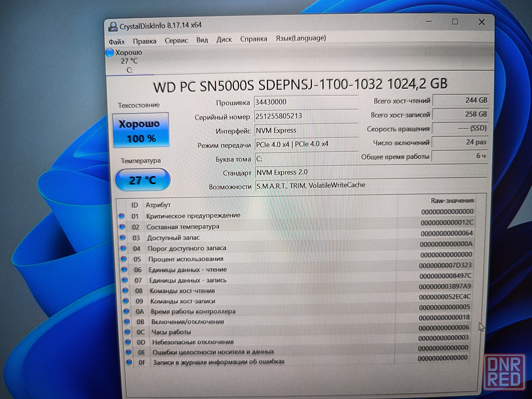Select row 05 Процент использования
The width and height of the screenshot is (532, 399).
[x=296, y=257]
